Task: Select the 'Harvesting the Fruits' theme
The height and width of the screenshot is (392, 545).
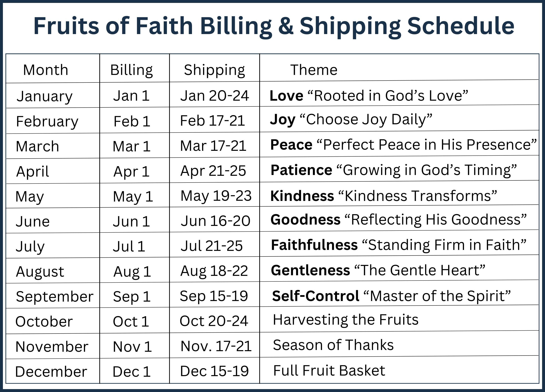Action: pos(346,320)
